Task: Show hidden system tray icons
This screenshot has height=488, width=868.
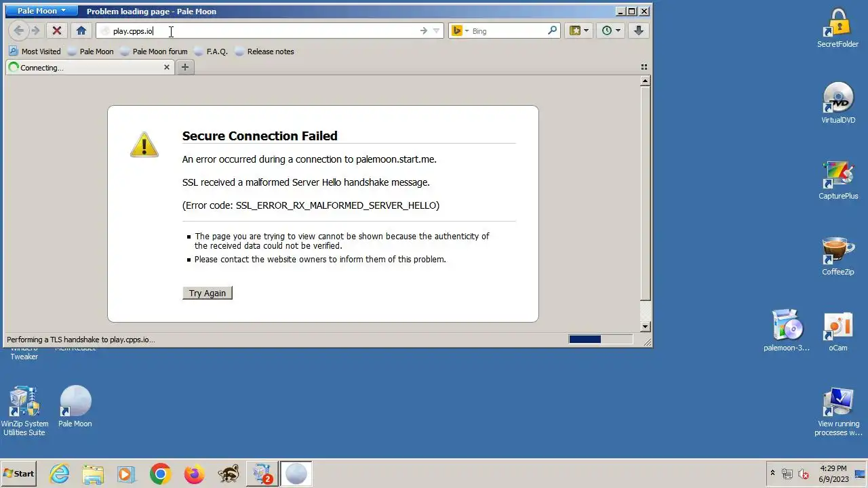Action: click(x=772, y=473)
